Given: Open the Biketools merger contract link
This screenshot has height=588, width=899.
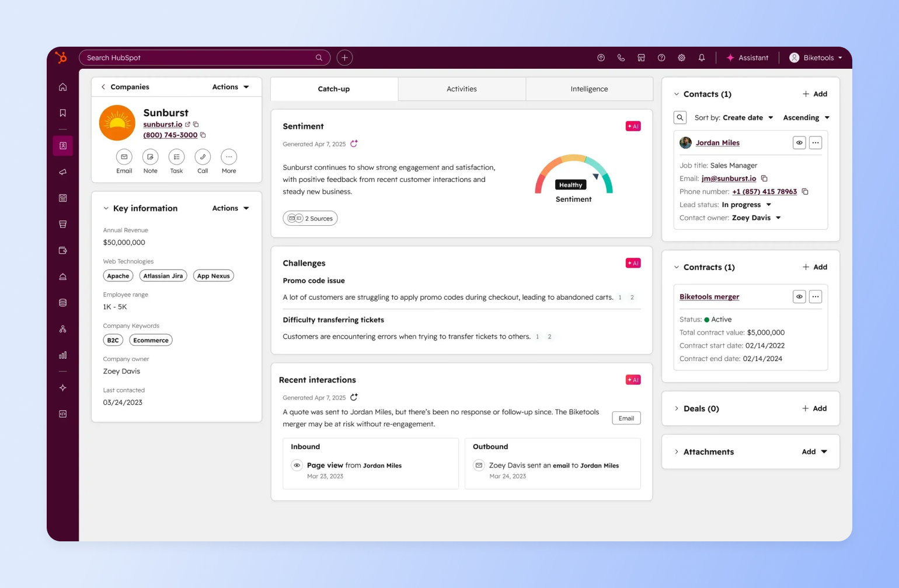Looking at the screenshot, I should point(709,296).
